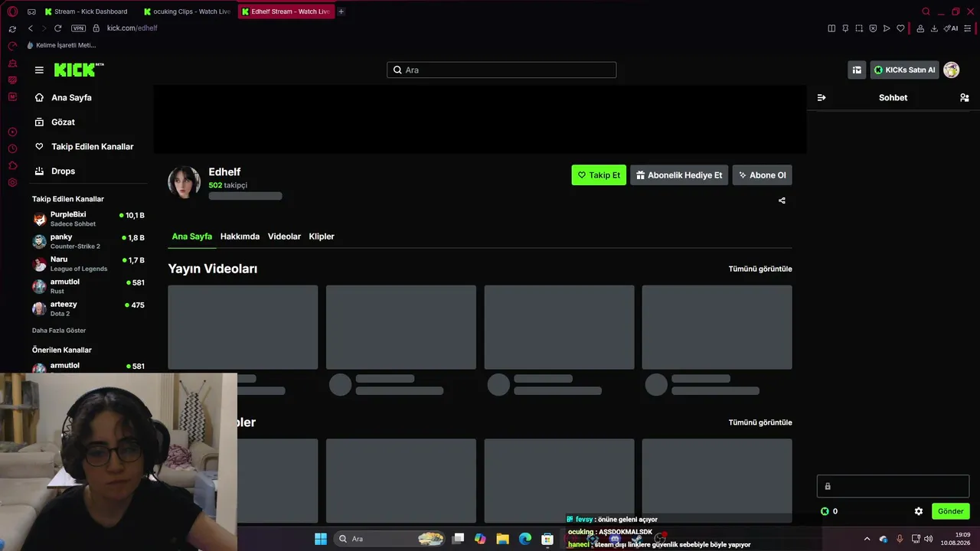Show hidden system tray icons

(867, 539)
